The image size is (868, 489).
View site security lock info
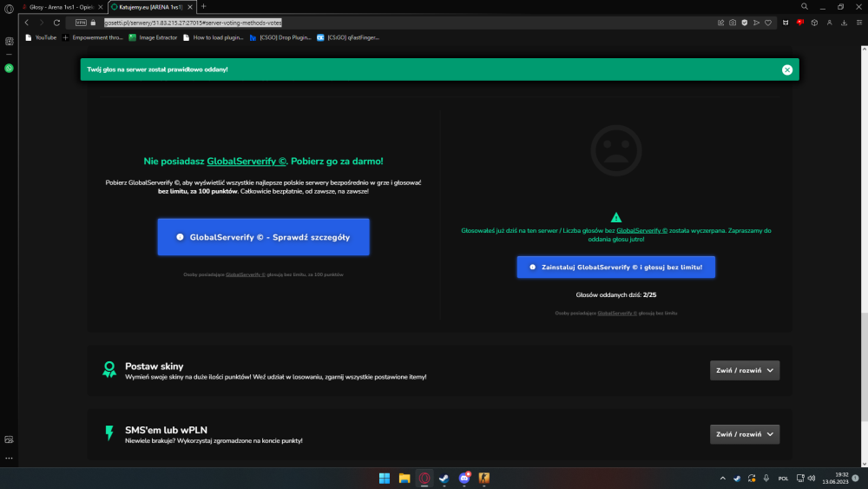pos(93,23)
